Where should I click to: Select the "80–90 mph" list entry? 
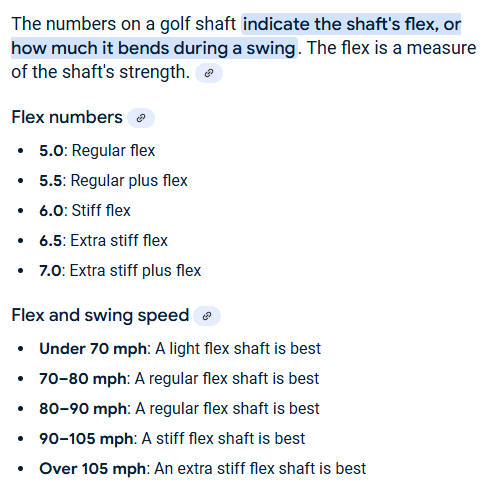pos(179,409)
